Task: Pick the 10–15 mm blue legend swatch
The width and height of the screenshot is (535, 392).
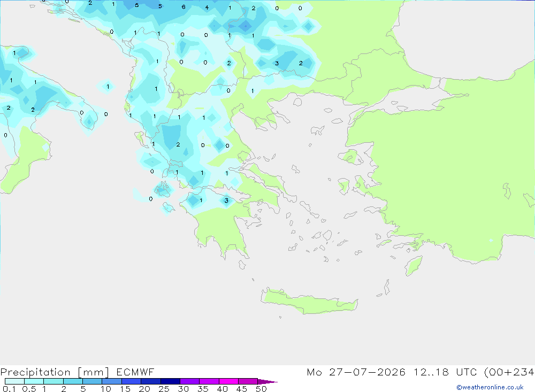Action: [112, 381]
